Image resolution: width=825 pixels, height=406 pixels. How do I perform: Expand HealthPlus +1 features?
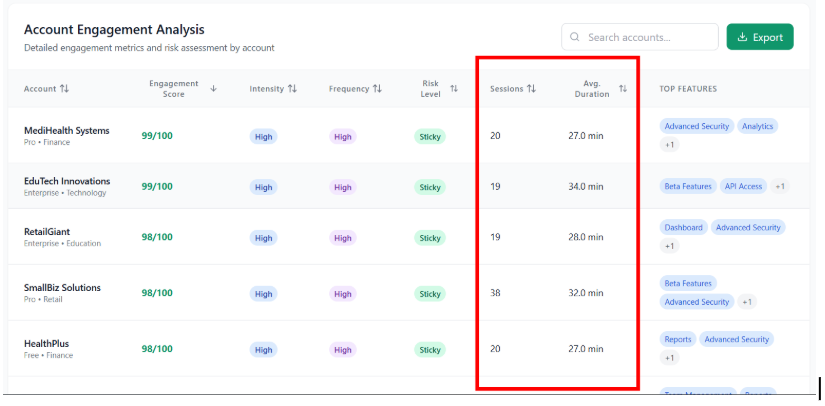tap(669, 358)
